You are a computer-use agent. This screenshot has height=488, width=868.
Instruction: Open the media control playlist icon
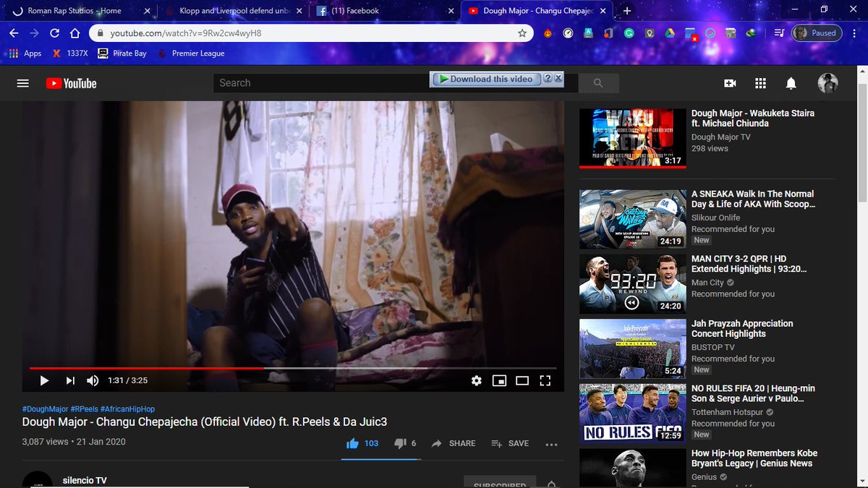click(x=778, y=33)
